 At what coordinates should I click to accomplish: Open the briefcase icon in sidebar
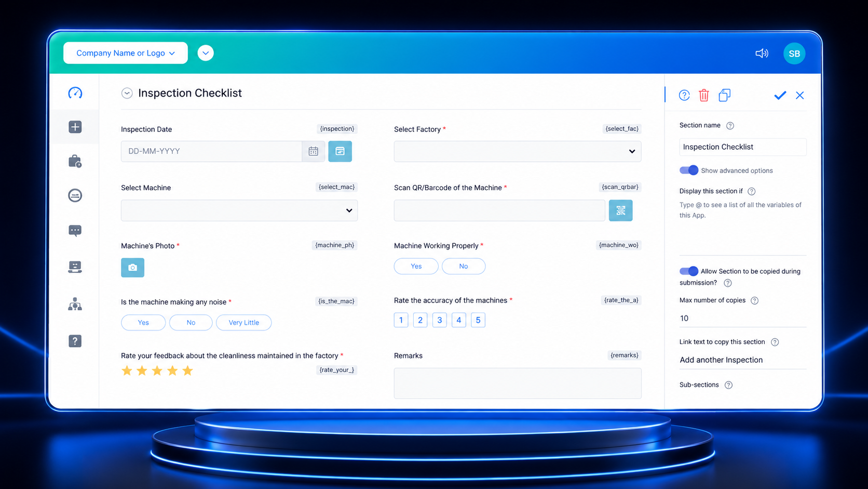(75, 161)
